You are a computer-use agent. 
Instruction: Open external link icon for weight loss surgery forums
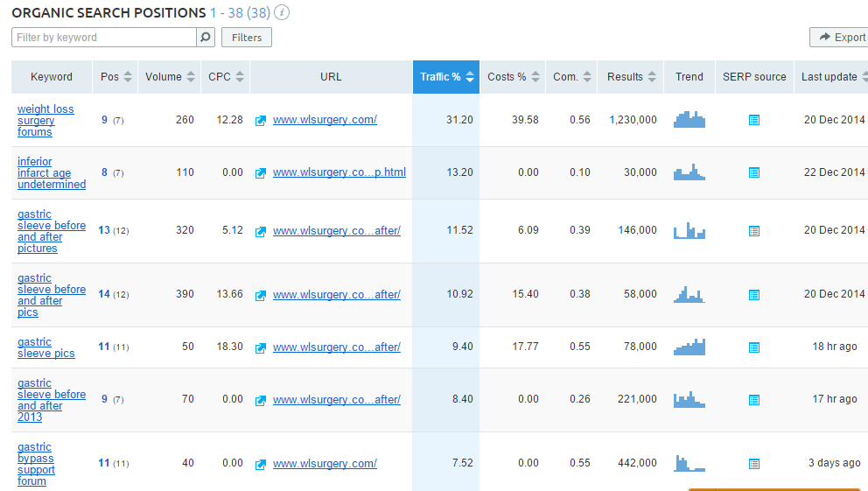click(x=260, y=121)
